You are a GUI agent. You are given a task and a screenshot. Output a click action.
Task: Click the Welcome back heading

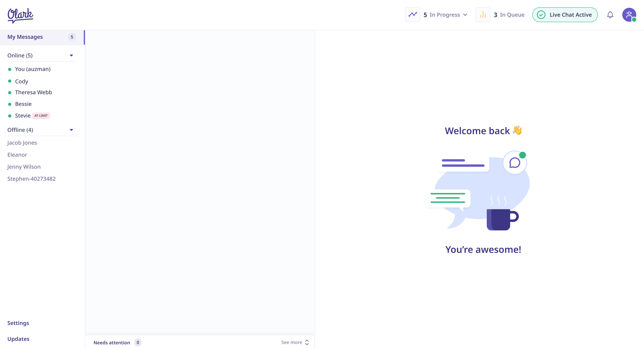tap(483, 131)
